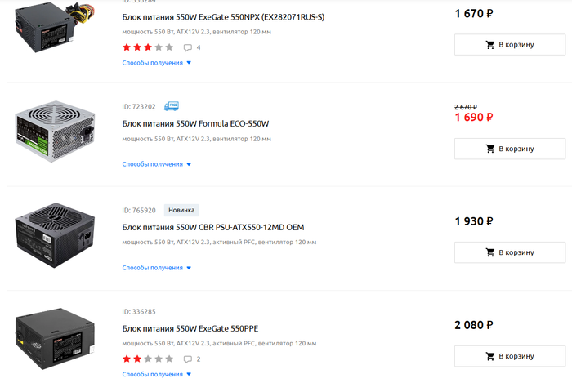Add CBR PSU-ATX550-12MD to cart
572x392 pixels.
click(x=510, y=252)
